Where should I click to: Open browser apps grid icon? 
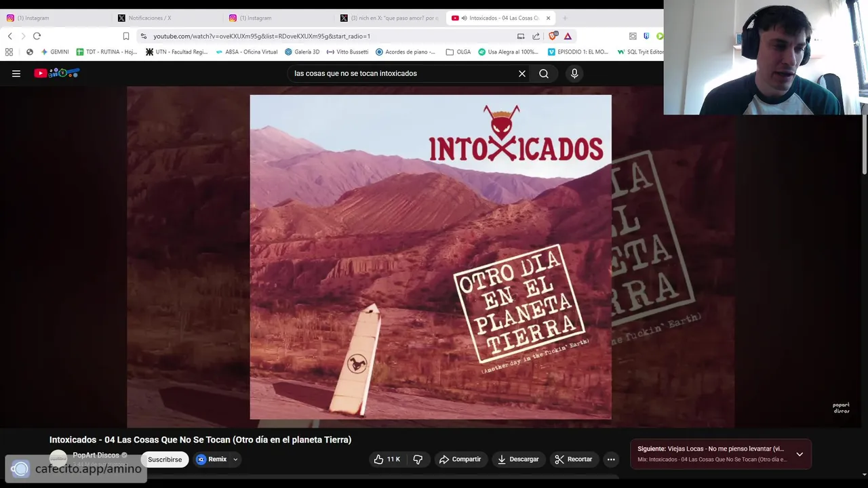tap(9, 52)
